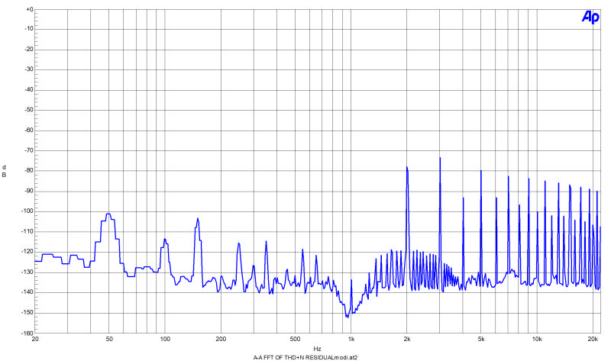The height and width of the screenshot is (364, 611).
Task: Click the 150 Hz peak on trace
Action: [198, 219]
